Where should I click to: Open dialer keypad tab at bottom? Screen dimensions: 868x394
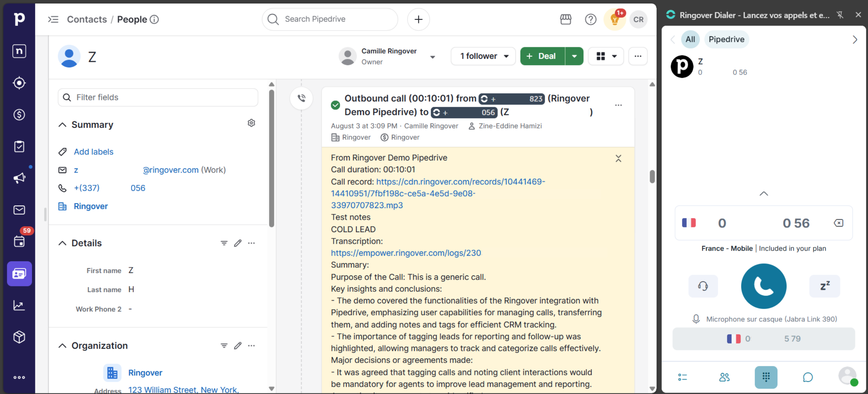pyautogui.click(x=765, y=377)
